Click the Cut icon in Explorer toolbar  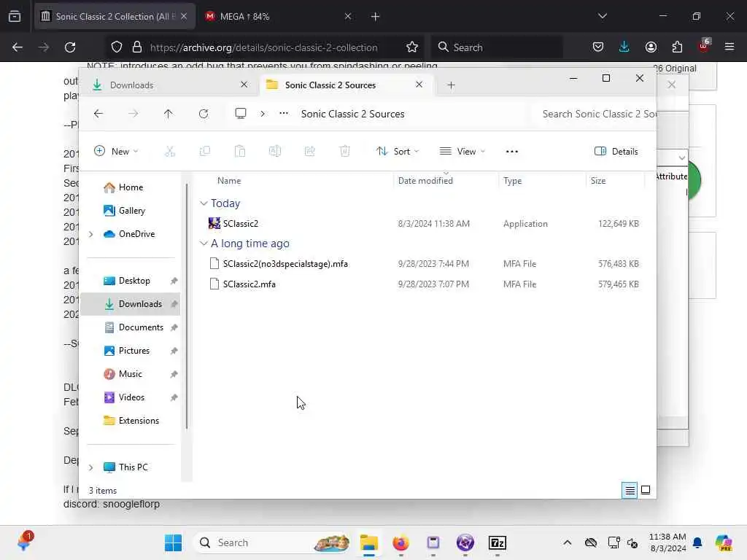[x=169, y=152]
